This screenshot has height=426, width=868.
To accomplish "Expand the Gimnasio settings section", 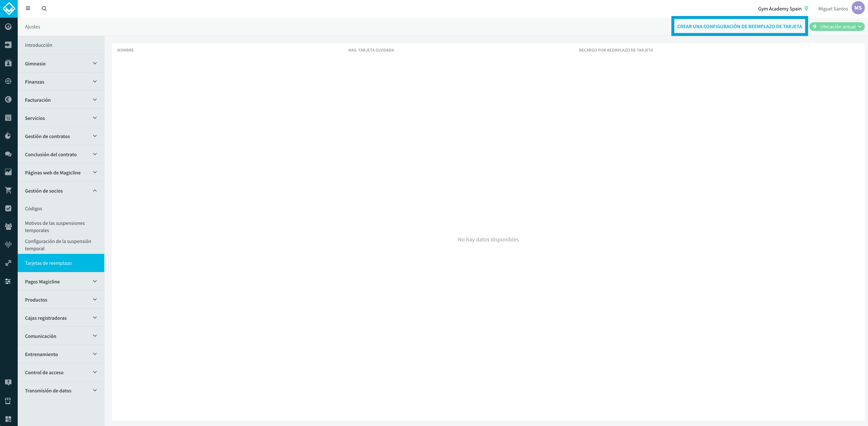I will pyautogui.click(x=61, y=64).
